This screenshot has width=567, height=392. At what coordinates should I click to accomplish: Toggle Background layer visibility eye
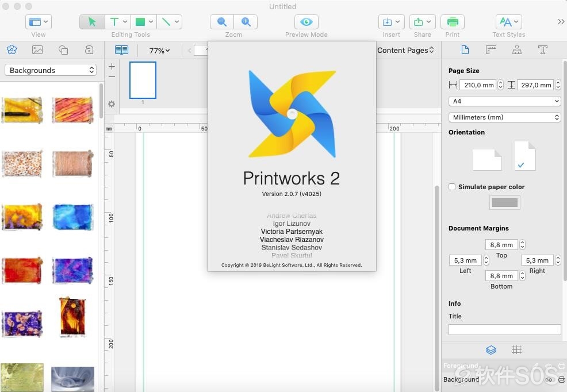click(x=549, y=380)
